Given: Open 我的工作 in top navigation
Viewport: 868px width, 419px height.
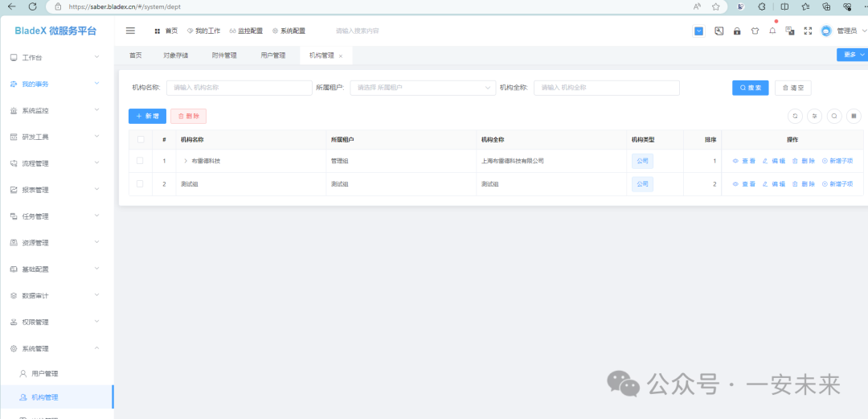Looking at the screenshot, I should coord(203,31).
